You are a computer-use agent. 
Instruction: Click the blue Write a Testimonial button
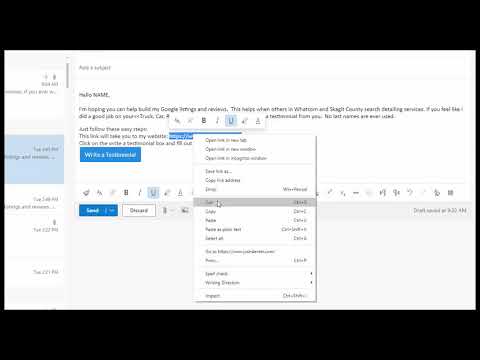(x=110, y=155)
